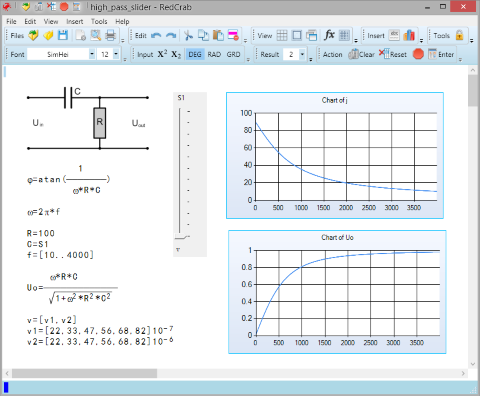The height and width of the screenshot is (396, 480).
Task: Click the S1 slider handle
Action: [182, 237]
